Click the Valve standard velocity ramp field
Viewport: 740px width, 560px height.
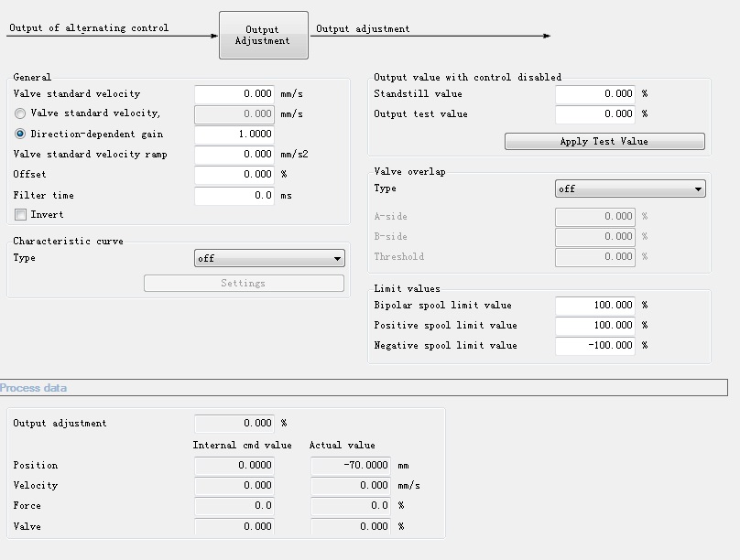(234, 155)
